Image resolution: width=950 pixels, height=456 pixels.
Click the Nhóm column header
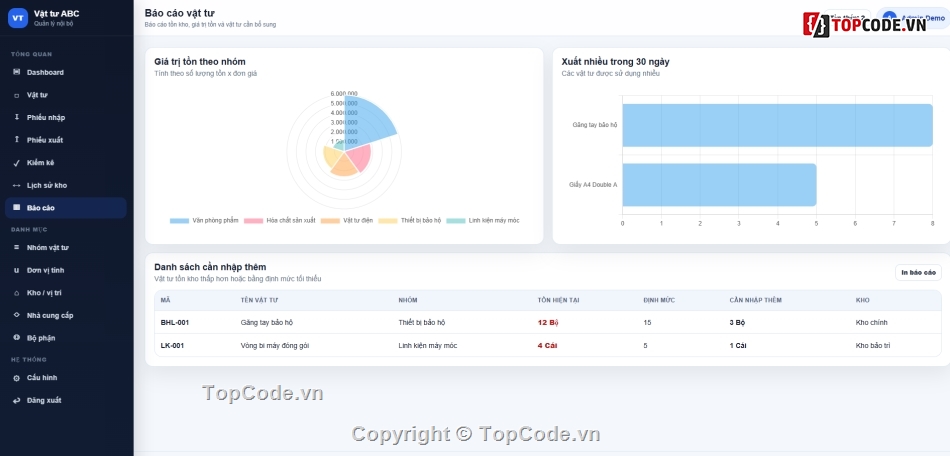coord(408,300)
